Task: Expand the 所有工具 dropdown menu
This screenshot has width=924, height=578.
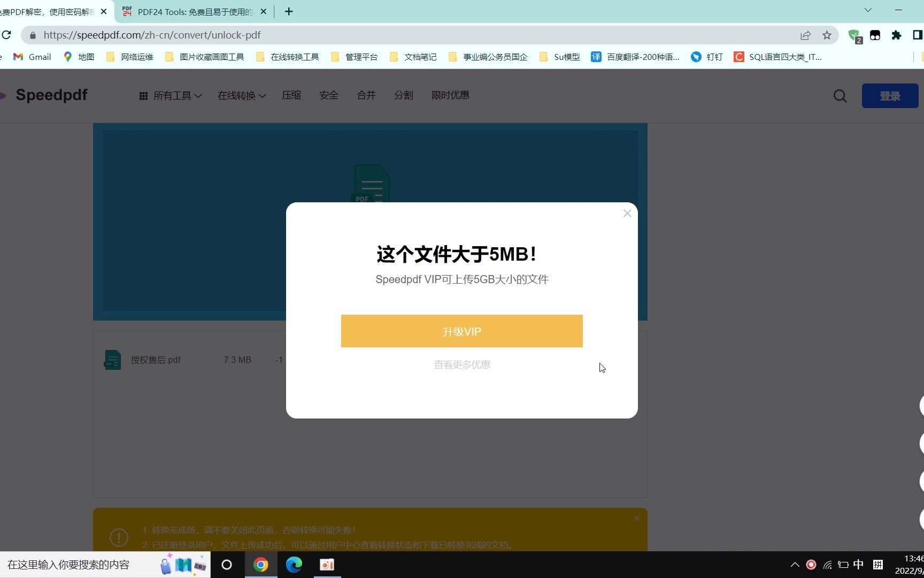Action: tap(171, 96)
